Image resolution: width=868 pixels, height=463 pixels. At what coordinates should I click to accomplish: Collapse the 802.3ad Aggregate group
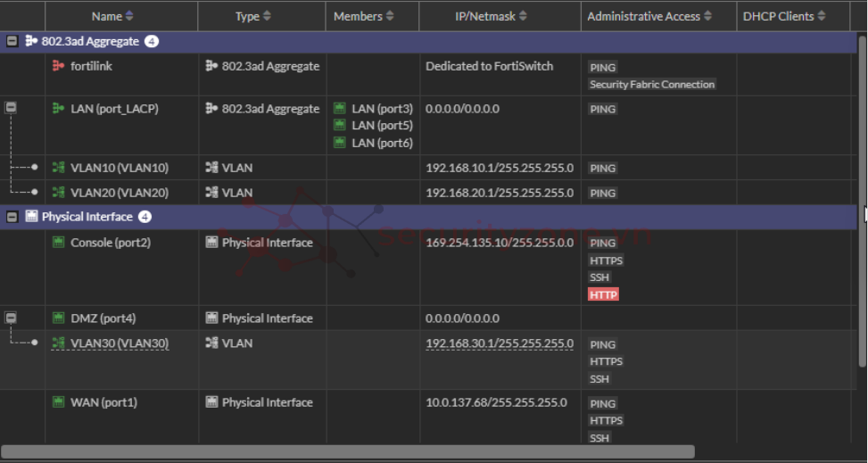[x=12, y=42]
